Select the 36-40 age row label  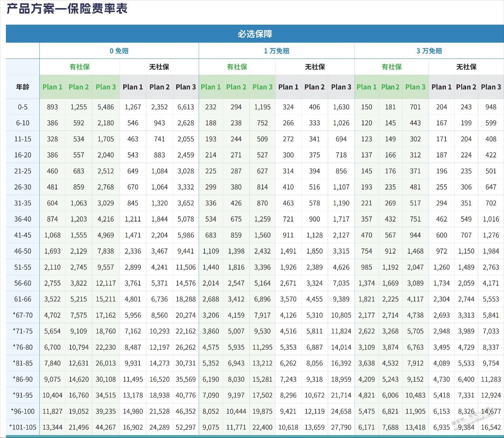coord(22,219)
